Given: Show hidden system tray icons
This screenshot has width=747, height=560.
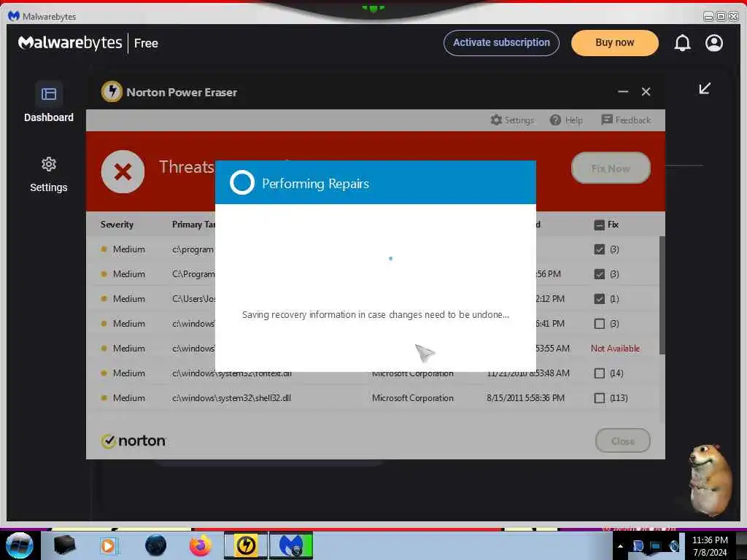Looking at the screenshot, I should click(x=620, y=546).
